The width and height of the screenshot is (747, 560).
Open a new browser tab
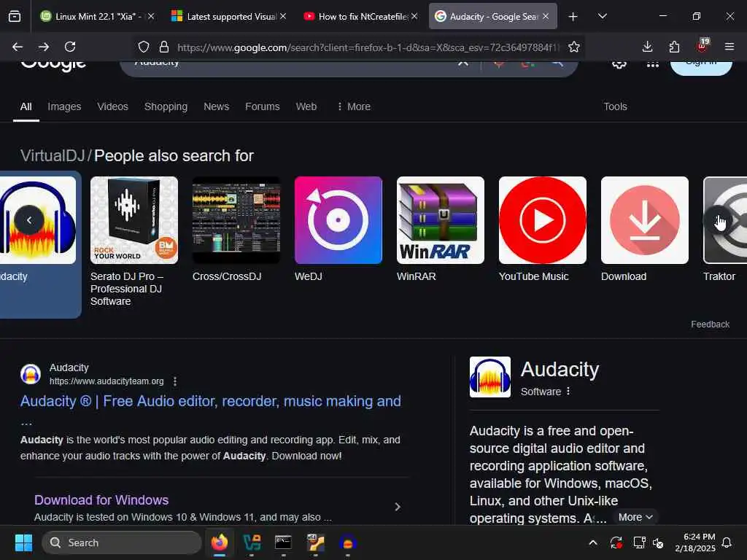pyautogui.click(x=573, y=17)
